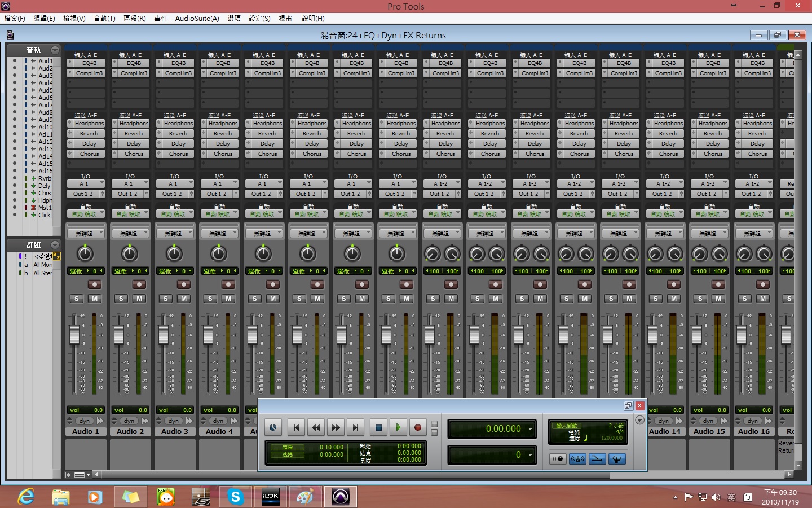Solo the Audio 1 track
Image resolution: width=812 pixels, height=508 pixels.
77,299
